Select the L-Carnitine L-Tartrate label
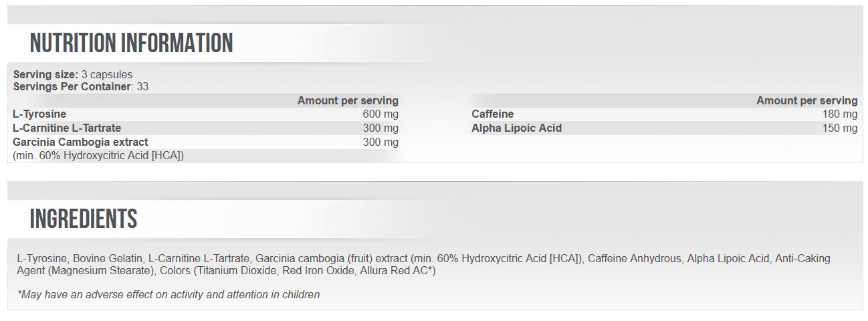Viewport: 868px width, 321px height. tap(68, 128)
